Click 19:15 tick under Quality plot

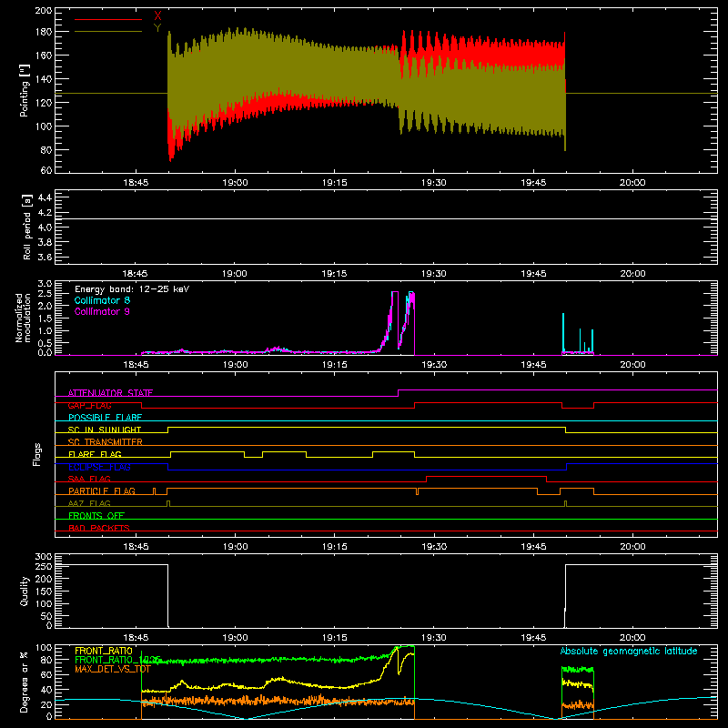click(334, 638)
